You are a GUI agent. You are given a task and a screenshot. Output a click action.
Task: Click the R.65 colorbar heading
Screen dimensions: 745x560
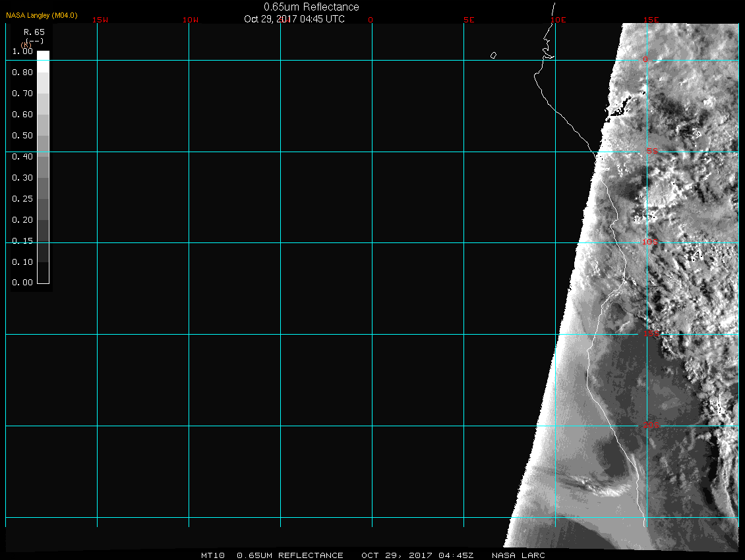(x=34, y=32)
